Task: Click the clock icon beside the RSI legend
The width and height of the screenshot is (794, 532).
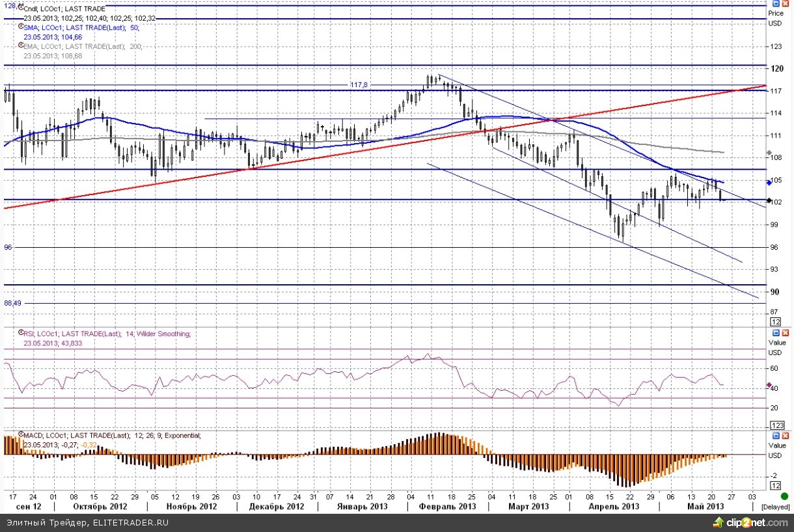Action: pos(21,334)
